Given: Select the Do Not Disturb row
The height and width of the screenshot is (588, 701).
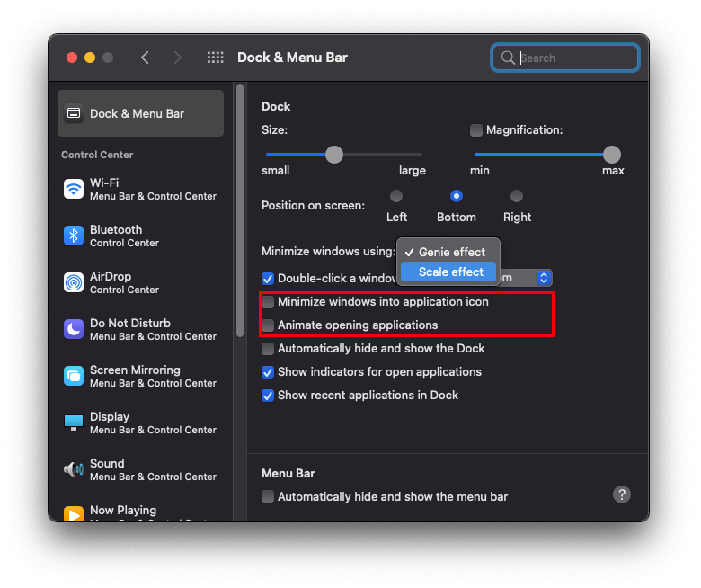Looking at the screenshot, I should 140,330.
